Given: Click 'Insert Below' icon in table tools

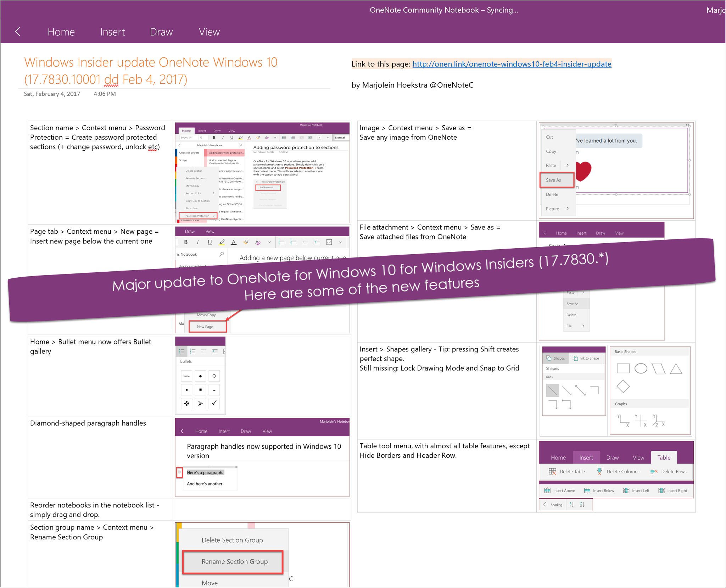Looking at the screenshot, I should 587,490.
